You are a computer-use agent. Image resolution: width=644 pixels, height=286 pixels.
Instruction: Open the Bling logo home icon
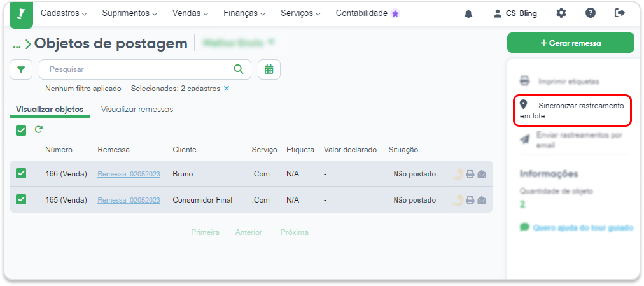pyautogui.click(x=21, y=15)
